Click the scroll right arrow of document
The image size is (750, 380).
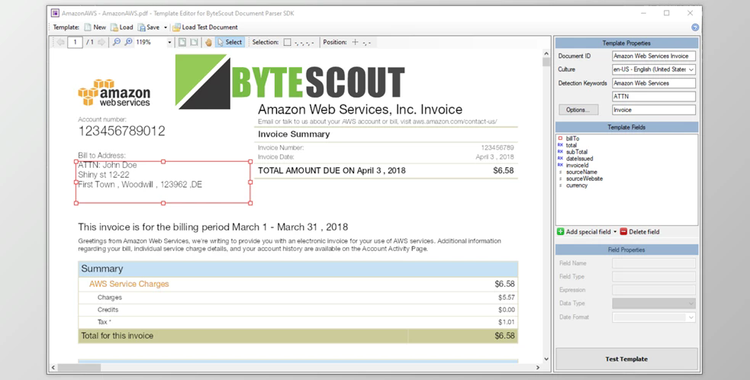[538, 368]
